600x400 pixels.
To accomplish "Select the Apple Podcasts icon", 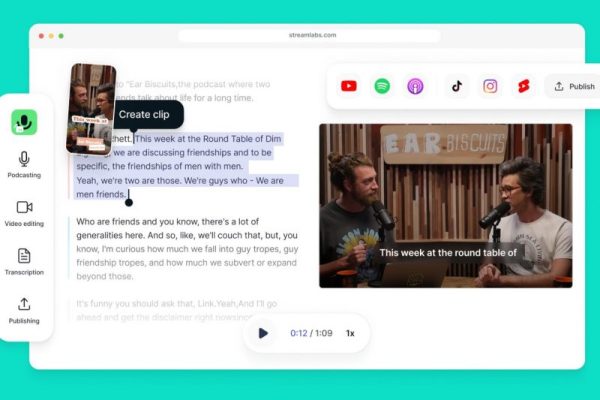I will pos(415,86).
